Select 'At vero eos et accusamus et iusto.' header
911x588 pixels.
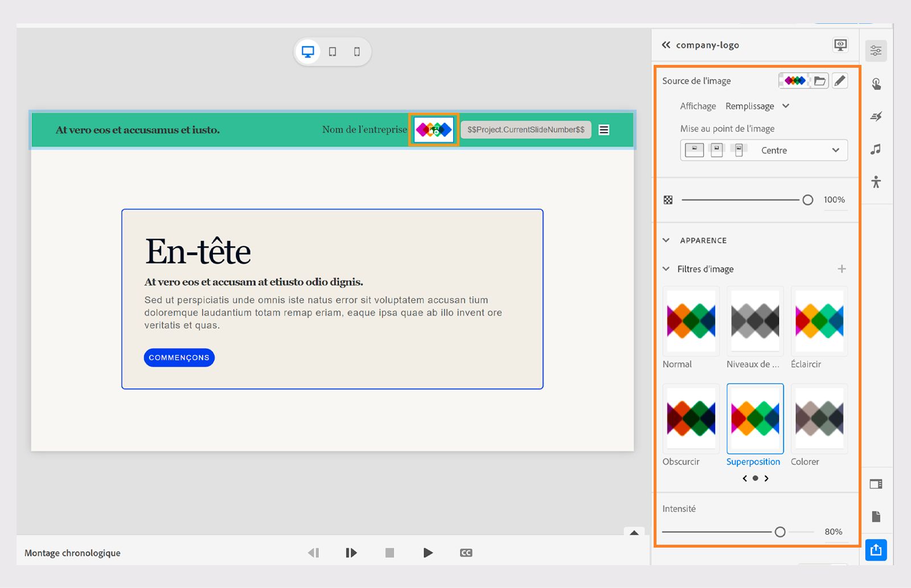pyautogui.click(x=138, y=130)
